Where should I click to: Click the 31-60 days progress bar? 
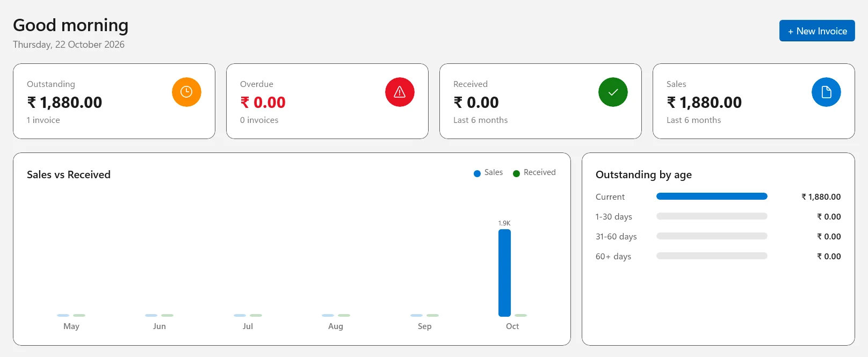point(712,236)
